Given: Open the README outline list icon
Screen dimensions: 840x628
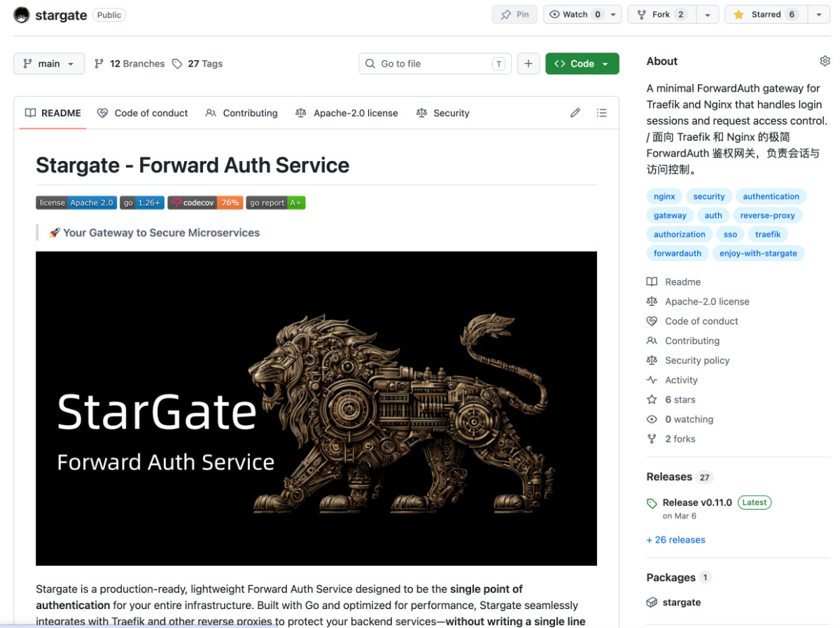Looking at the screenshot, I should pos(601,113).
